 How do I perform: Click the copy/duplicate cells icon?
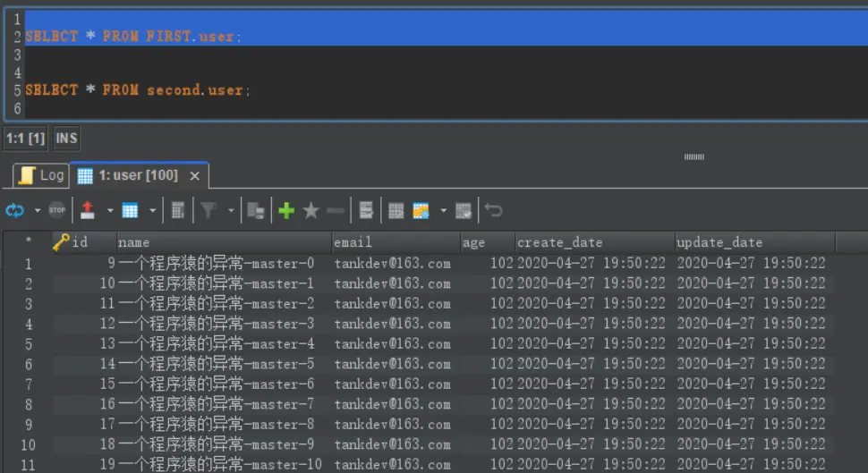pos(256,210)
